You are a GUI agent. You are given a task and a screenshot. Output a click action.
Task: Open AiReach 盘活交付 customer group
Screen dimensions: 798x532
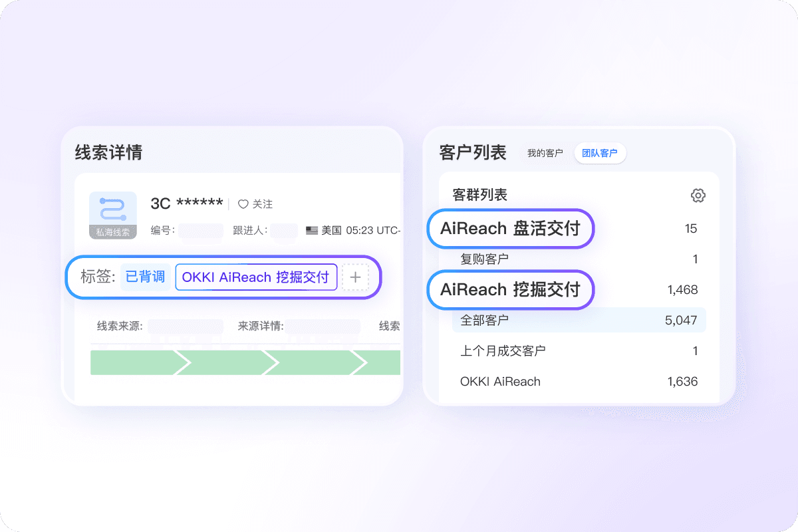[510, 229]
